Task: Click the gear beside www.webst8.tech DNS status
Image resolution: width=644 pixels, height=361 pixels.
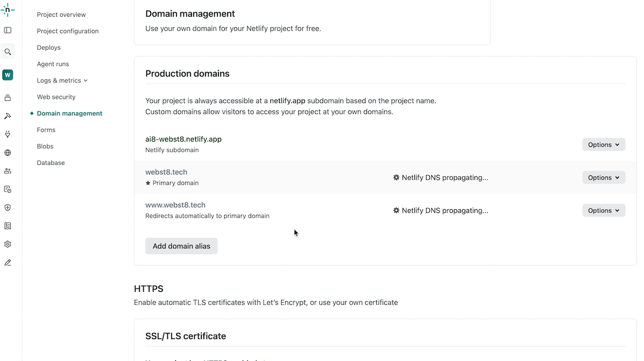Action: (396, 210)
